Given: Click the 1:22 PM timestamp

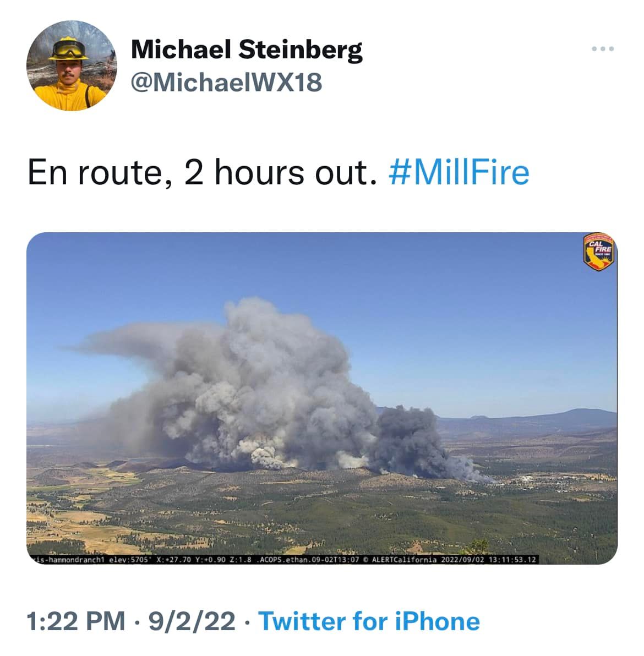Looking at the screenshot, I should point(76,621).
